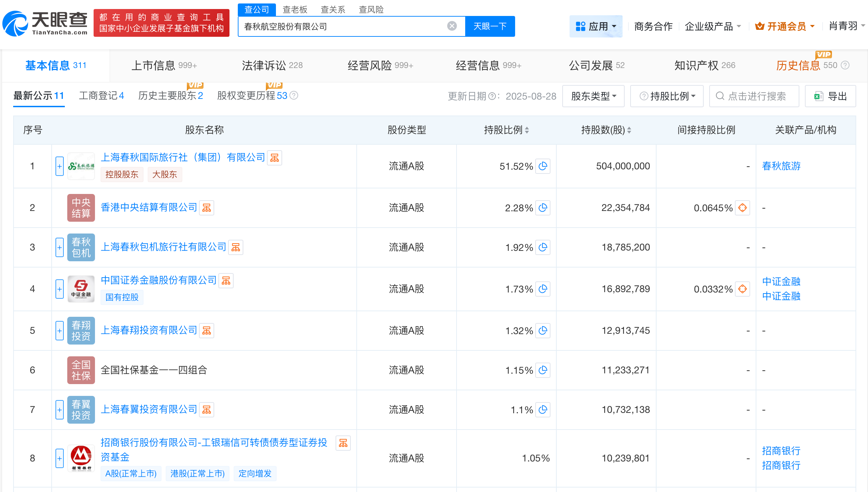The height and width of the screenshot is (492, 868).
Task: Click the 天眼一下 search button
Action: pyautogui.click(x=489, y=26)
